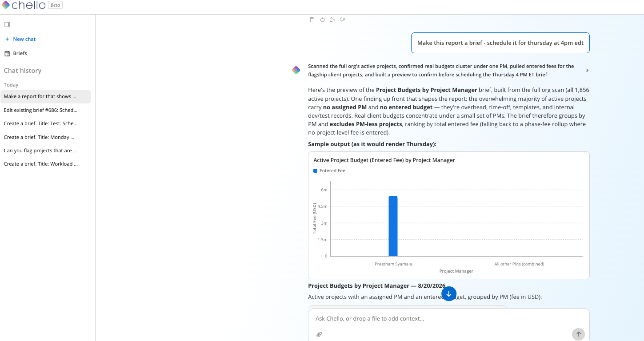Collapse the sidebar panel toggle icon
The image size is (644, 341).
click(7, 24)
